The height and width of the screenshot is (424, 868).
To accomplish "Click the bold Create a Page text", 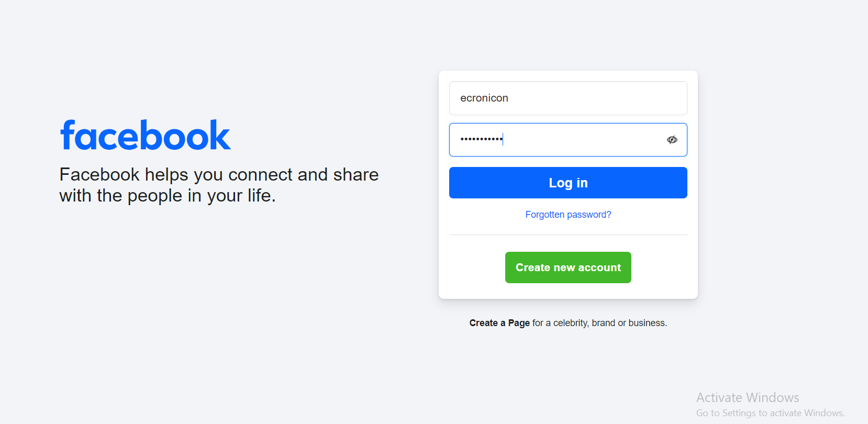I will click(x=499, y=322).
